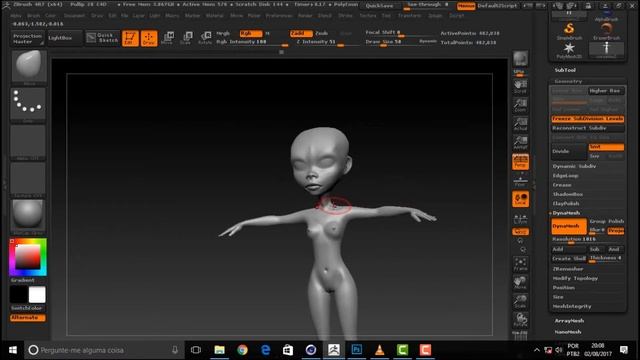Click the Edit mode button

(130, 38)
